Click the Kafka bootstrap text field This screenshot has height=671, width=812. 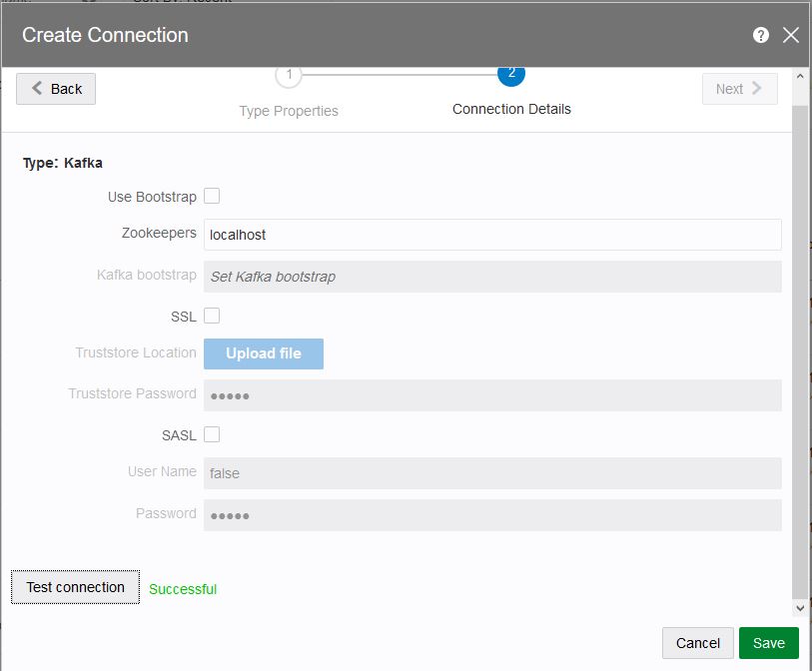492,277
